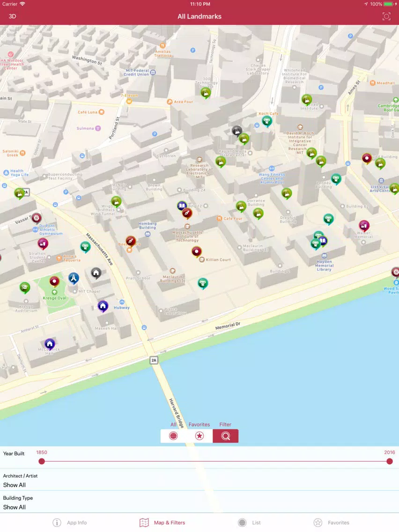Tap the teal pin beside Anna's Taqueria
The height and width of the screenshot is (532, 399).
click(x=85, y=247)
